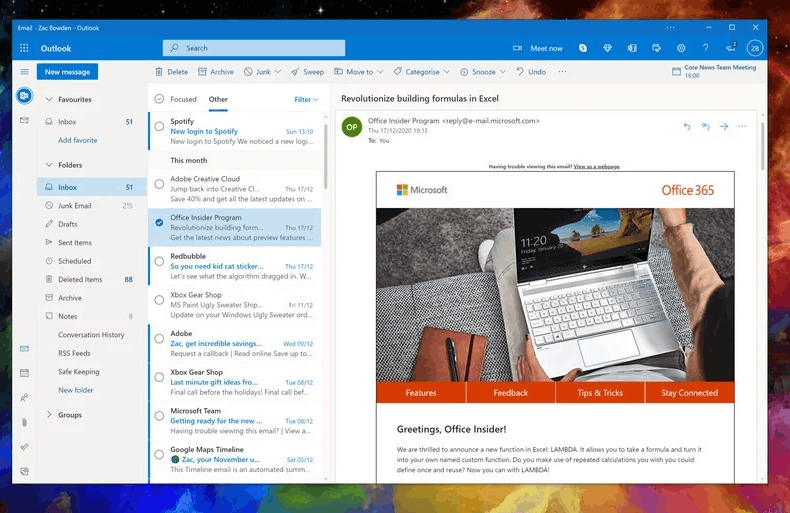Click Stay Connected in the email
The width and height of the screenshot is (790, 513).
[x=690, y=393]
